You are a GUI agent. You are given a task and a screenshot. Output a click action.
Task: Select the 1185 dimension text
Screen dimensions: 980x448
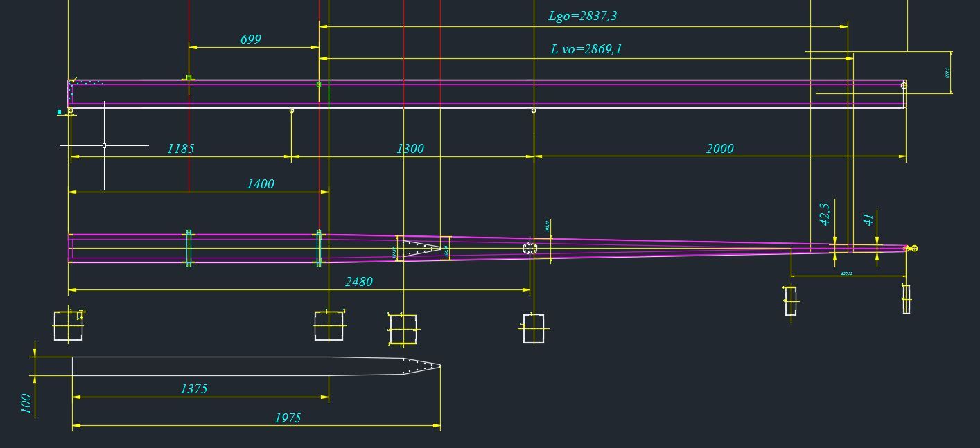181,148
